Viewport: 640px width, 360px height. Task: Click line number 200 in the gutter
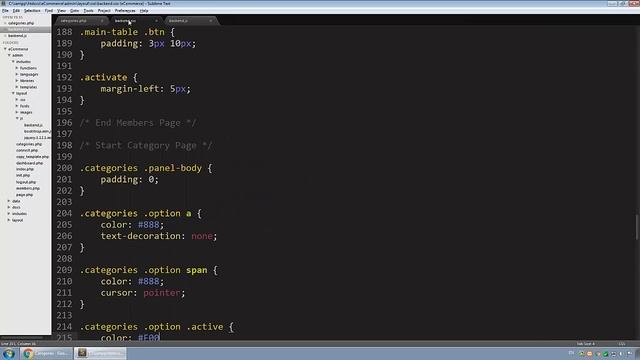coord(64,168)
